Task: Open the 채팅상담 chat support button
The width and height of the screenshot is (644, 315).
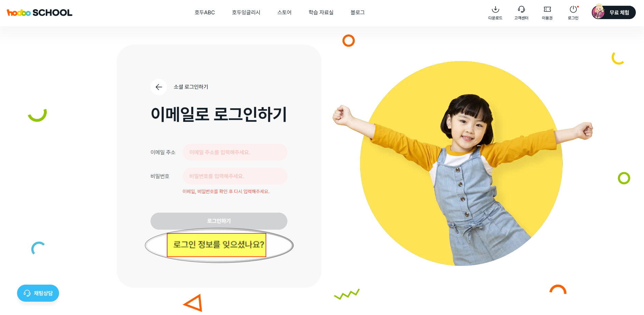Action: point(38,293)
